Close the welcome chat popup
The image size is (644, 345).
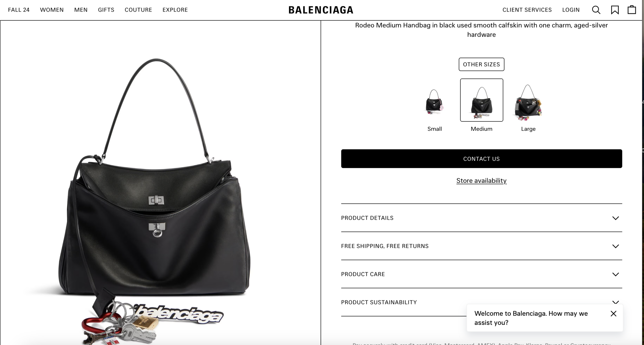point(613,314)
